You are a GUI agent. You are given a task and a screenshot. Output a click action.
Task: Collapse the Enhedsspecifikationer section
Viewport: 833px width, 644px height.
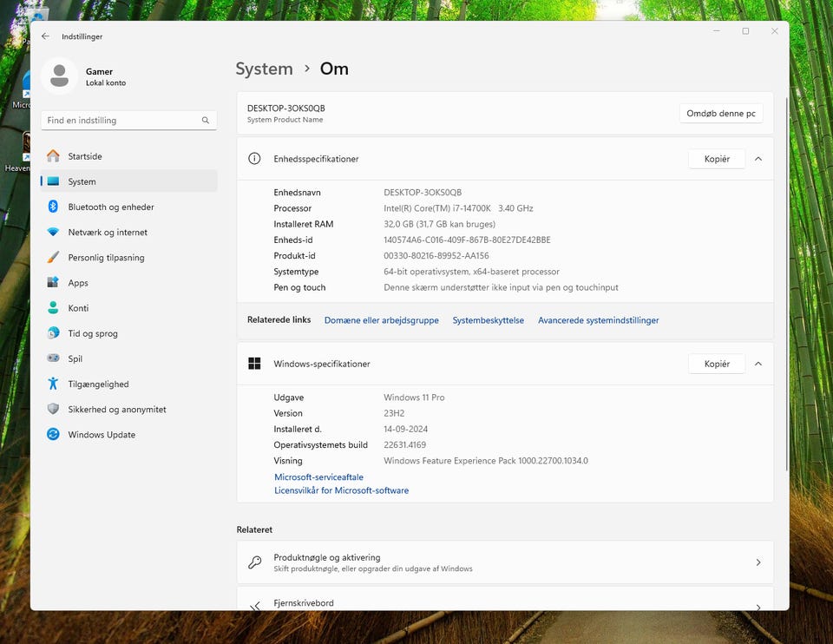758,159
